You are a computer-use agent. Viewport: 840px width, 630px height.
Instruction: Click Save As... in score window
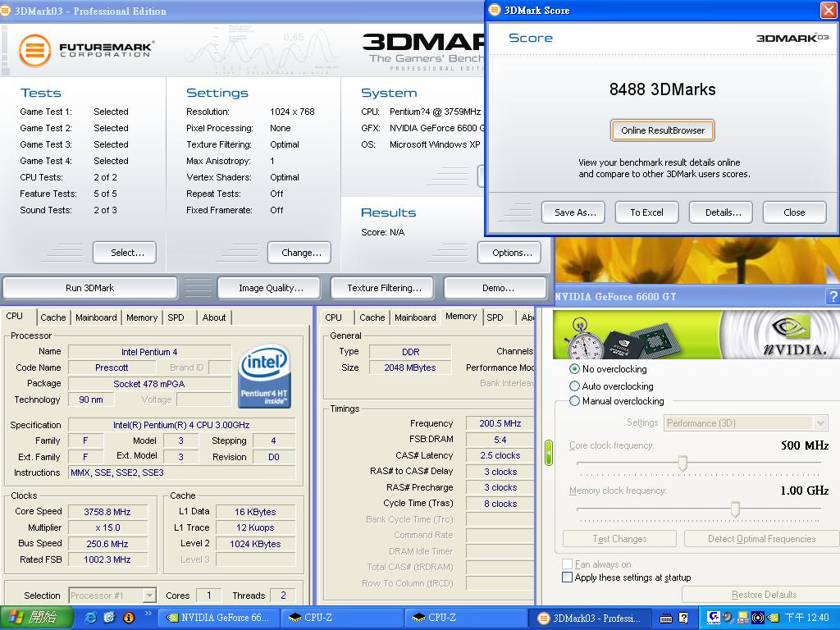tap(574, 212)
